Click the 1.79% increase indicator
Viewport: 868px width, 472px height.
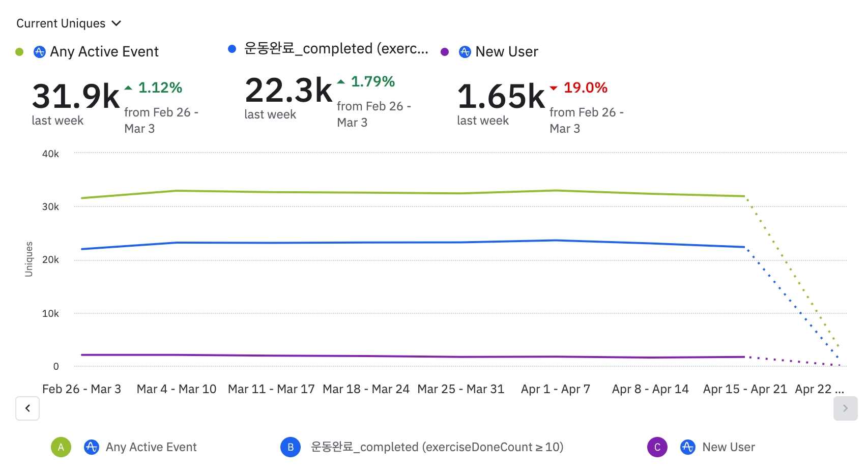pyautogui.click(x=366, y=81)
